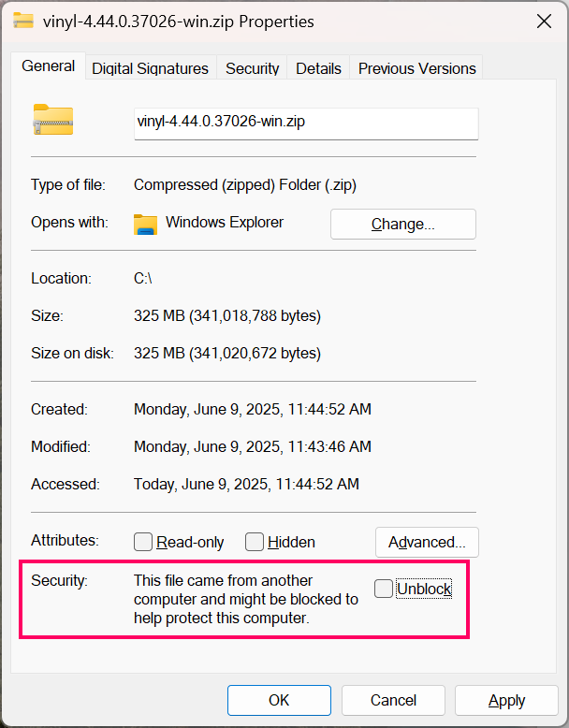Close the Properties dialog window
Image resolution: width=569 pixels, height=728 pixels.
(543, 21)
